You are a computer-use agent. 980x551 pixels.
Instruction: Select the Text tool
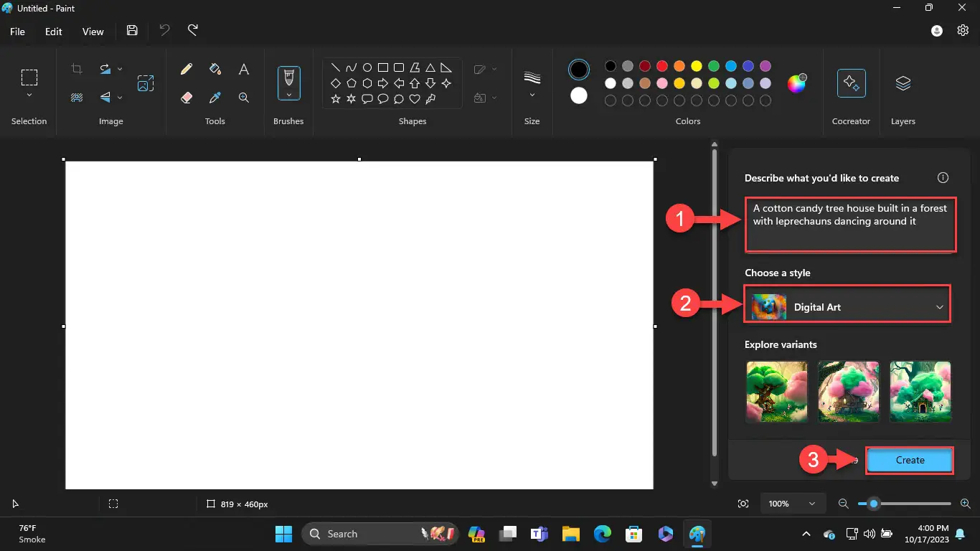coord(244,69)
